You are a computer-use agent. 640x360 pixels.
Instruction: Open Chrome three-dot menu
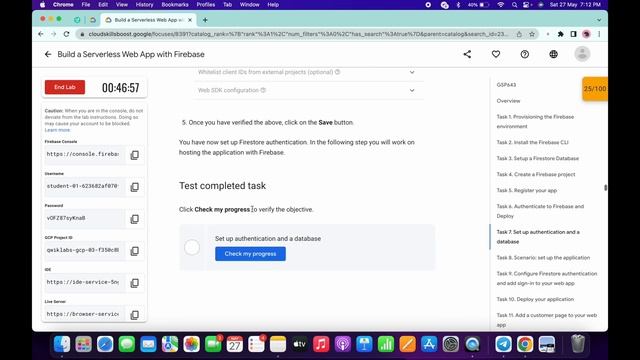599,34
